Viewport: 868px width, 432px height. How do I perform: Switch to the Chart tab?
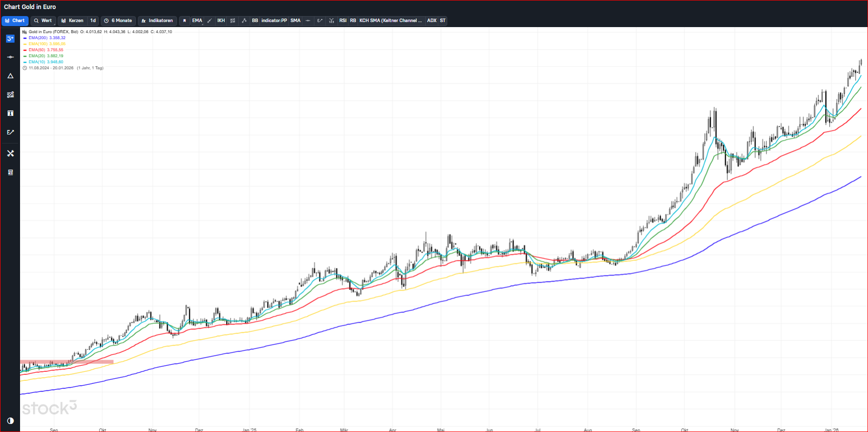[x=15, y=21]
